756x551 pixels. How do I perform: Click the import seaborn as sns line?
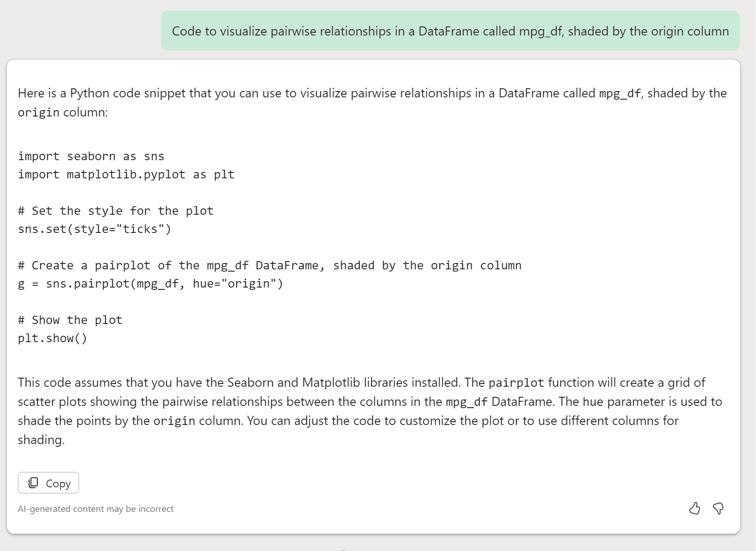coord(91,156)
